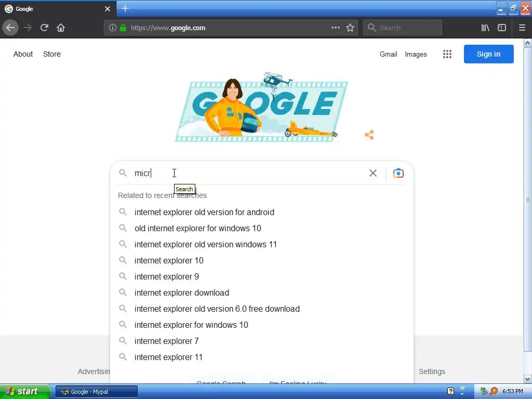Image resolution: width=532 pixels, height=399 pixels.
Task: Click the network tray icon
Action: [484, 391]
